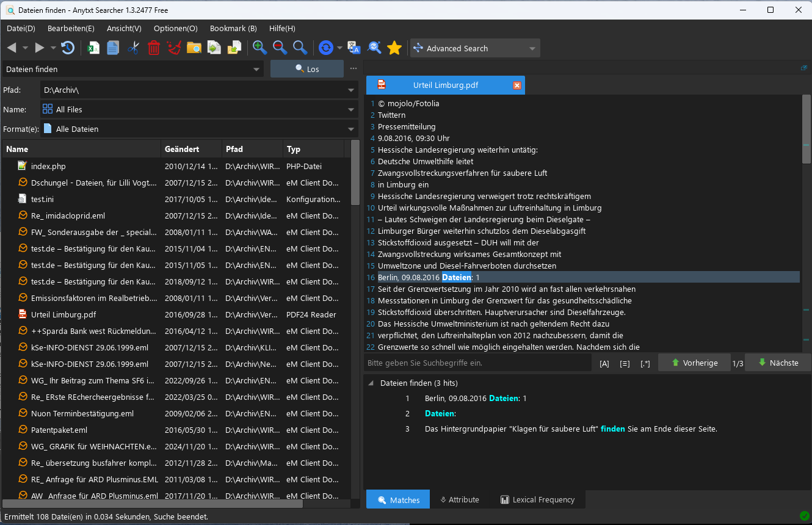The height and width of the screenshot is (525, 812).
Task: Open the Advanced Search dropdown
Action: tap(532, 49)
